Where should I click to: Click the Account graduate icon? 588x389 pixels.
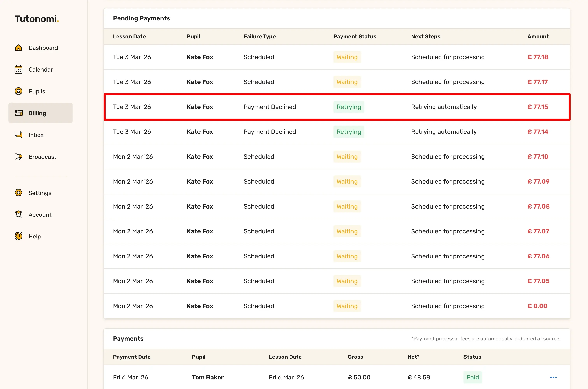(18, 215)
